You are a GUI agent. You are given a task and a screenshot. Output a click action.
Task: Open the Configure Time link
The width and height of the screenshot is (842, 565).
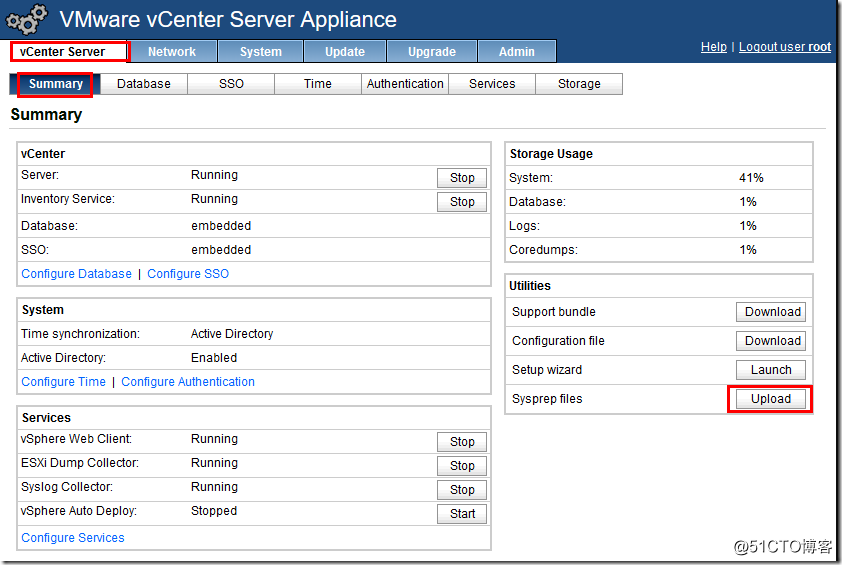click(x=63, y=382)
